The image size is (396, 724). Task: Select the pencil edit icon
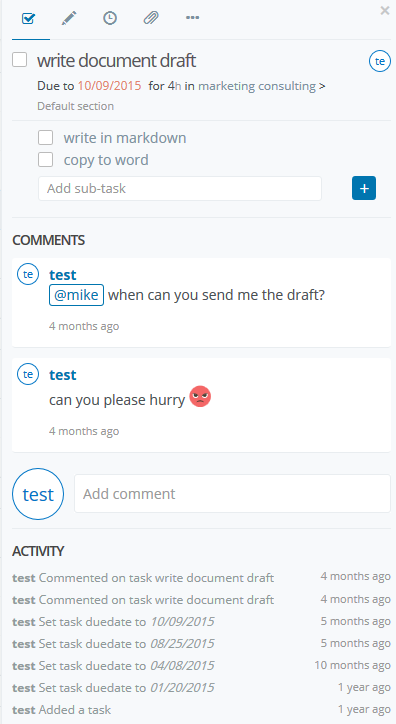[69, 18]
